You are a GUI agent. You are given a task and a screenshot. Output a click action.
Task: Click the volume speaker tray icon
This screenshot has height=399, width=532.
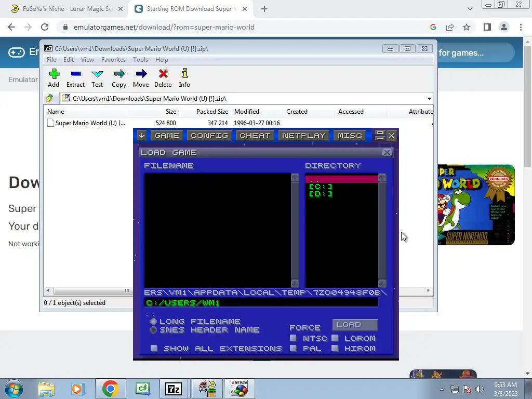coord(480,389)
